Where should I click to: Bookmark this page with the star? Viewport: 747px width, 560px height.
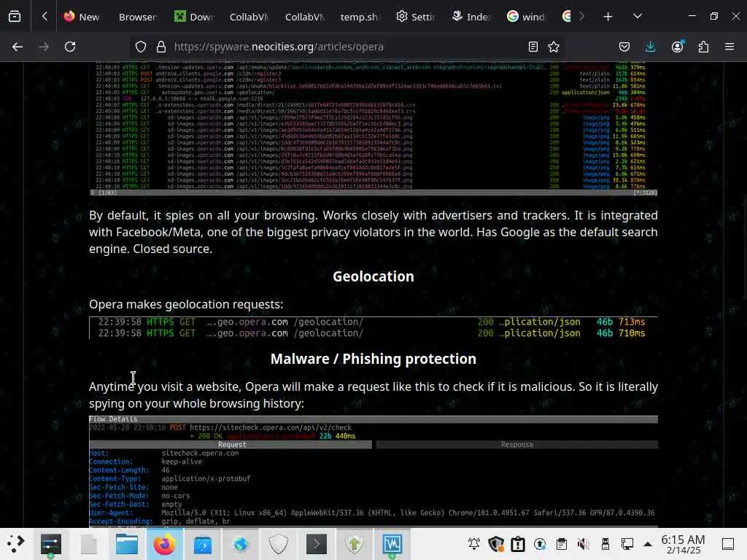(554, 47)
